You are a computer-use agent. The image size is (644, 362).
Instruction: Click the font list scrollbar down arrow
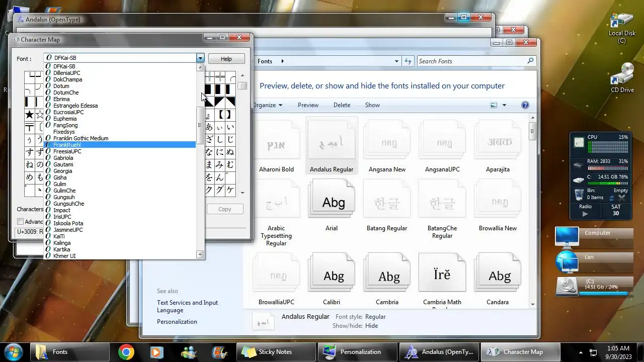pos(200,255)
